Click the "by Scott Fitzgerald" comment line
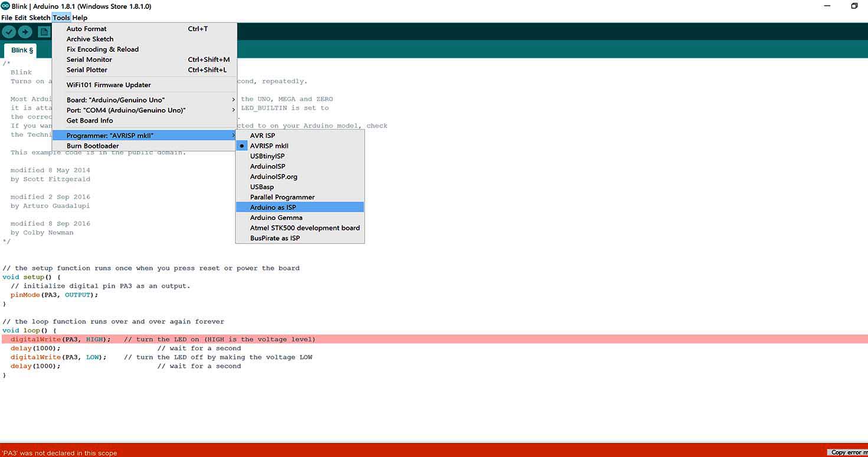The width and height of the screenshot is (868, 457). tap(50, 179)
